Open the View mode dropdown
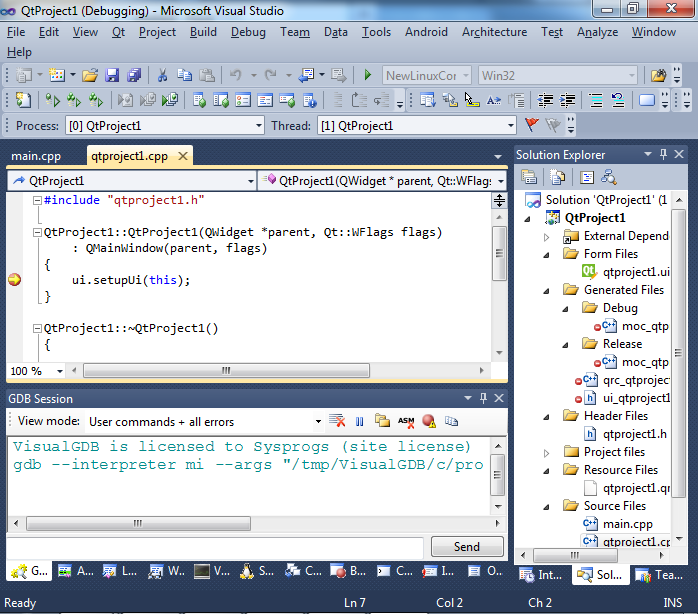The image size is (698, 614). point(318,421)
